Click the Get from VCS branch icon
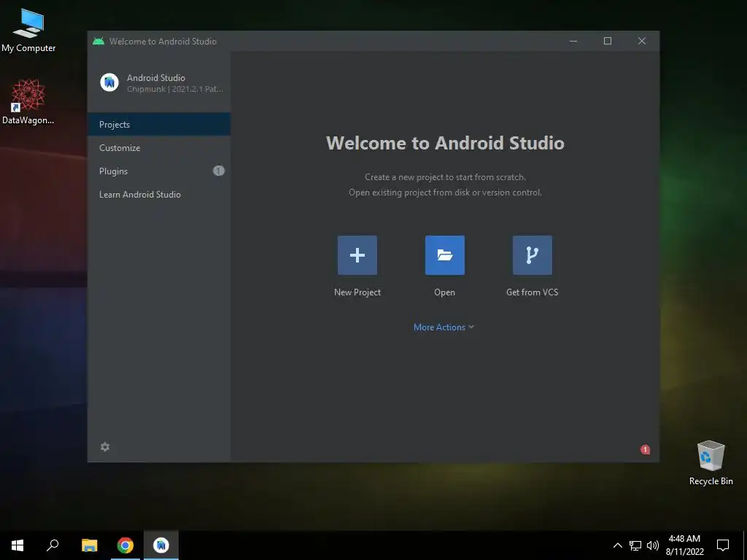747x560 pixels. 532,255
